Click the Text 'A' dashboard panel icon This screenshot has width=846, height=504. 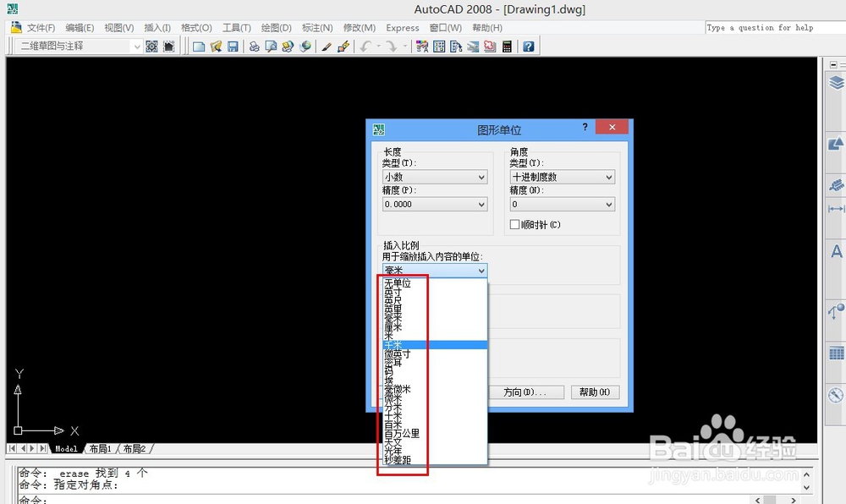(837, 251)
